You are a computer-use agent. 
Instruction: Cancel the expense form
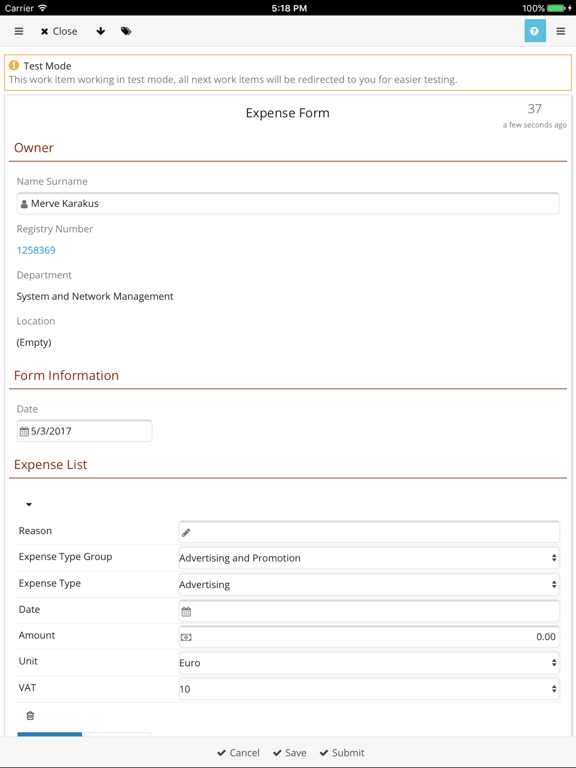point(239,753)
